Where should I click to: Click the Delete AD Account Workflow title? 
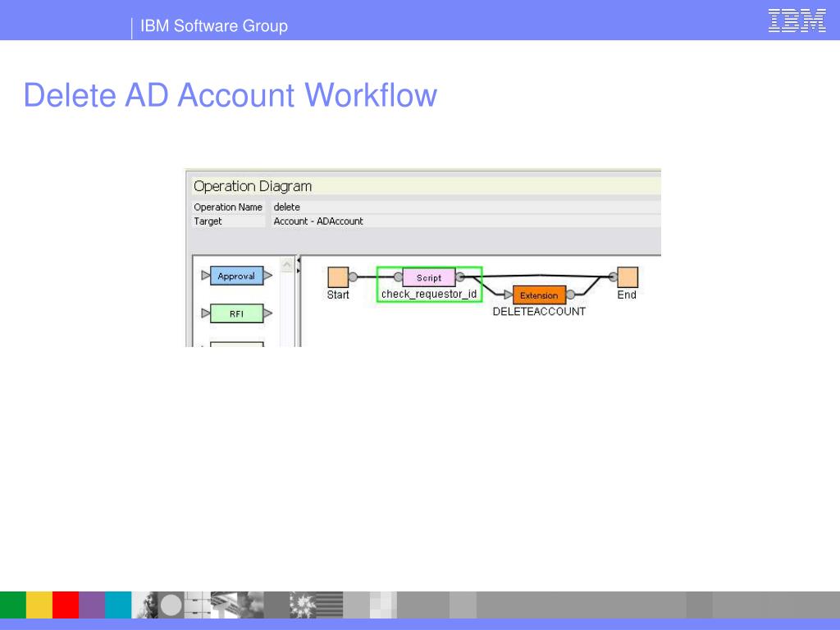pos(231,95)
